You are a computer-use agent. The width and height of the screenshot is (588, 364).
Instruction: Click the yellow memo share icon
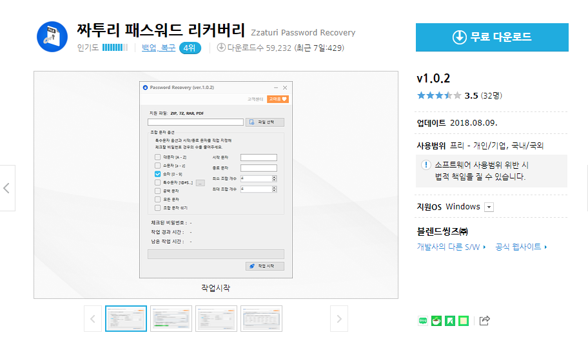(464, 321)
